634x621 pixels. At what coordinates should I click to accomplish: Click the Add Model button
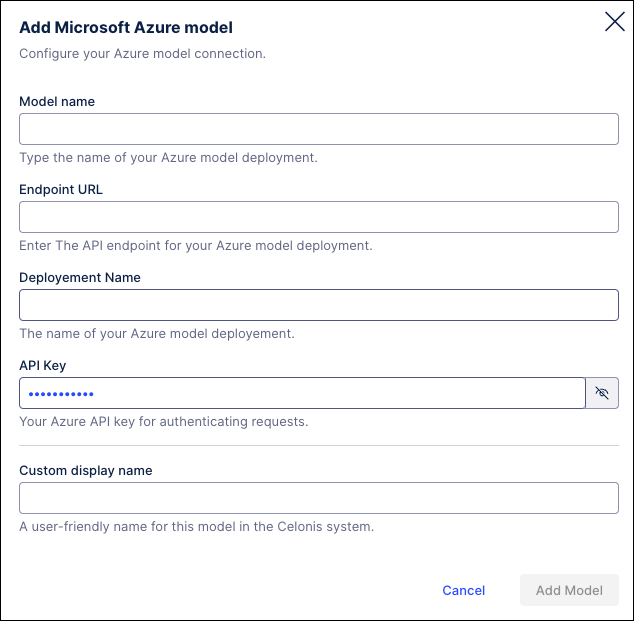[x=569, y=590]
